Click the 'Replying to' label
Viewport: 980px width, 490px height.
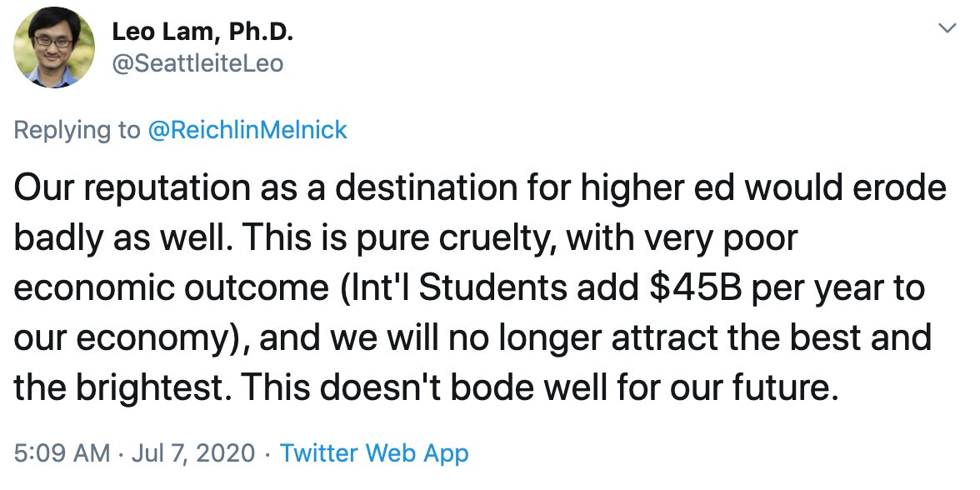click(x=77, y=130)
